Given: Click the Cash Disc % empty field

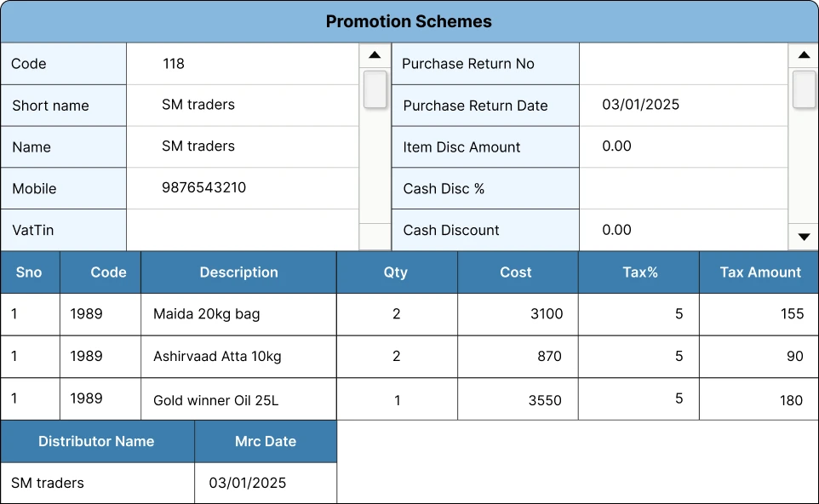Looking at the screenshot, I should click(681, 188).
